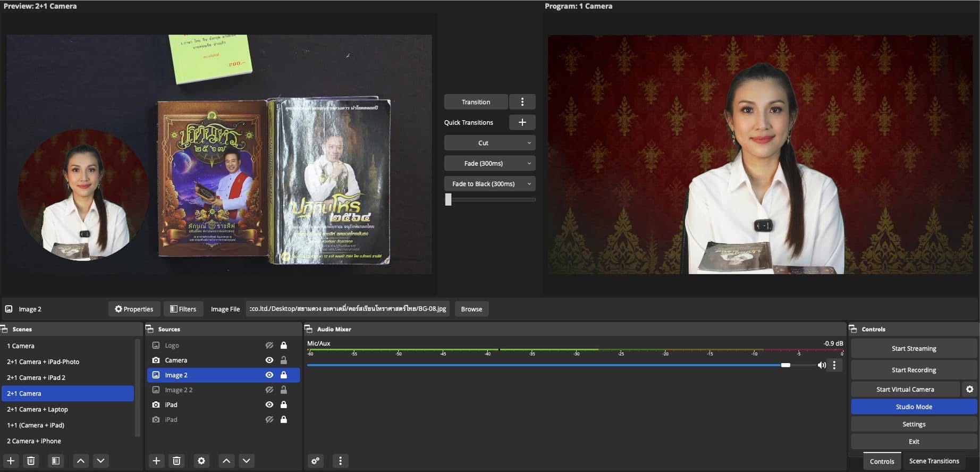The height and width of the screenshot is (472, 980).
Task: Open virtual camera settings gear
Action: [x=969, y=390]
